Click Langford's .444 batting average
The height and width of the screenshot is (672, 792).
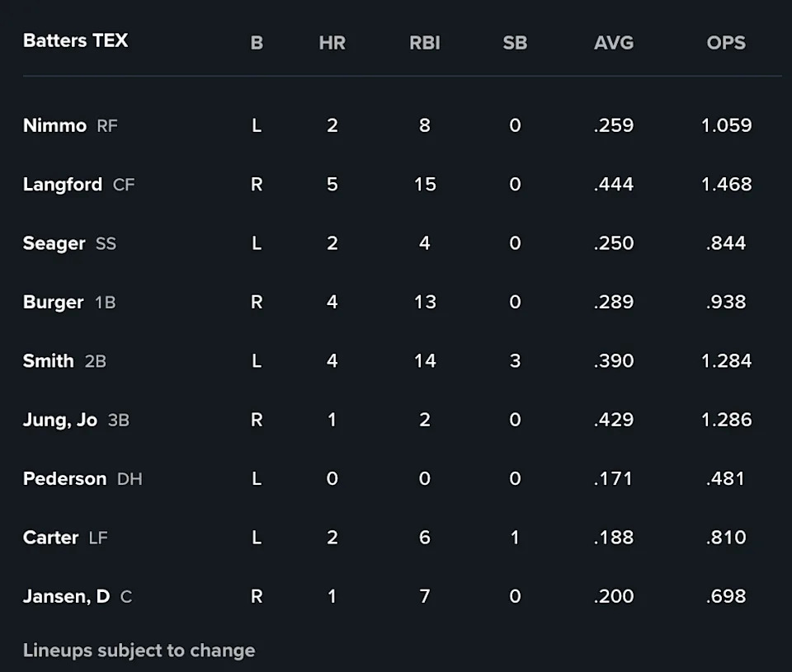pyautogui.click(x=614, y=185)
